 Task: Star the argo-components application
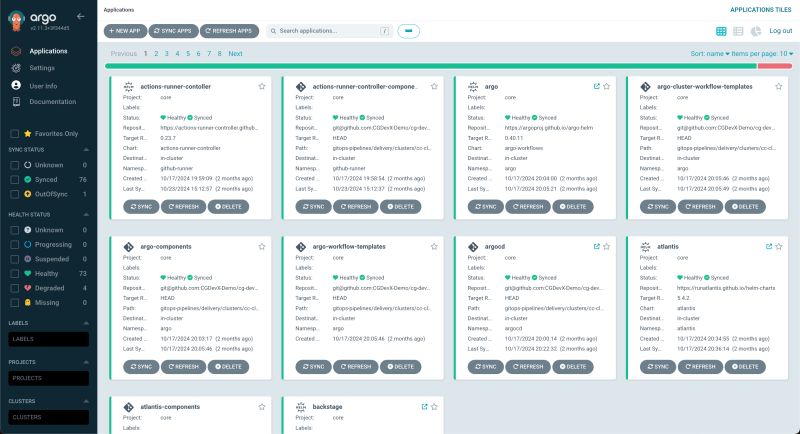click(262, 246)
